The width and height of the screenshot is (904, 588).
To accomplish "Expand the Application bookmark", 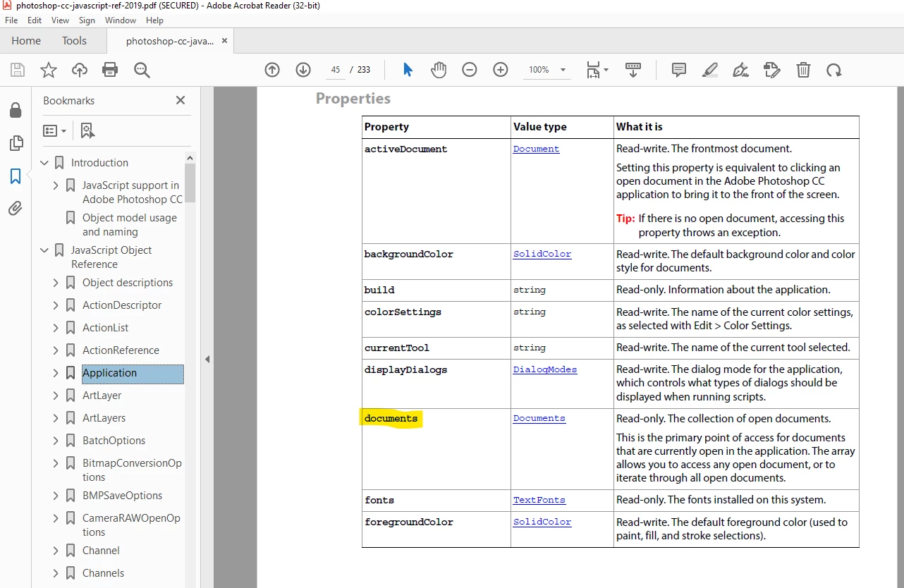I will 56,373.
